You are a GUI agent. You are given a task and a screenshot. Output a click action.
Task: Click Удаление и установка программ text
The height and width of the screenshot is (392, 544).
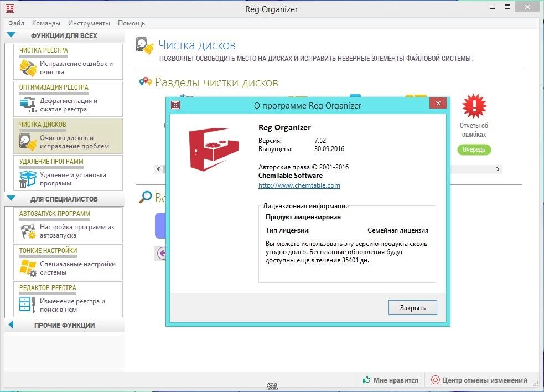click(x=73, y=179)
